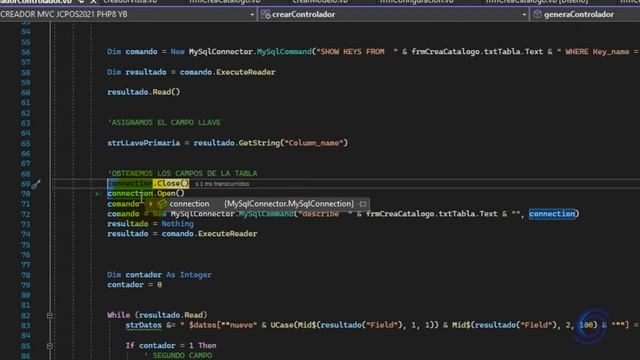Click the '≤ 1 ms transcurridos' PerfTip link

[x=222, y=184]
